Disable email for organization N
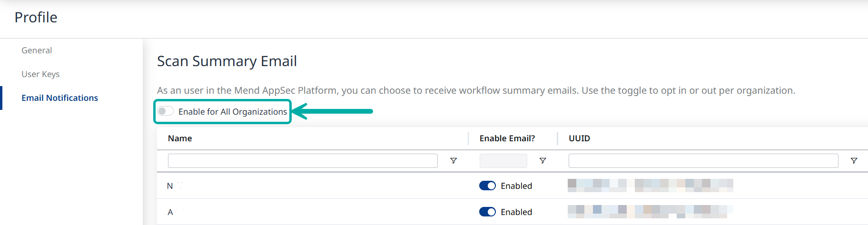This screenshot has height=225, width=868. pyautogui.click(x=487, y=186)
